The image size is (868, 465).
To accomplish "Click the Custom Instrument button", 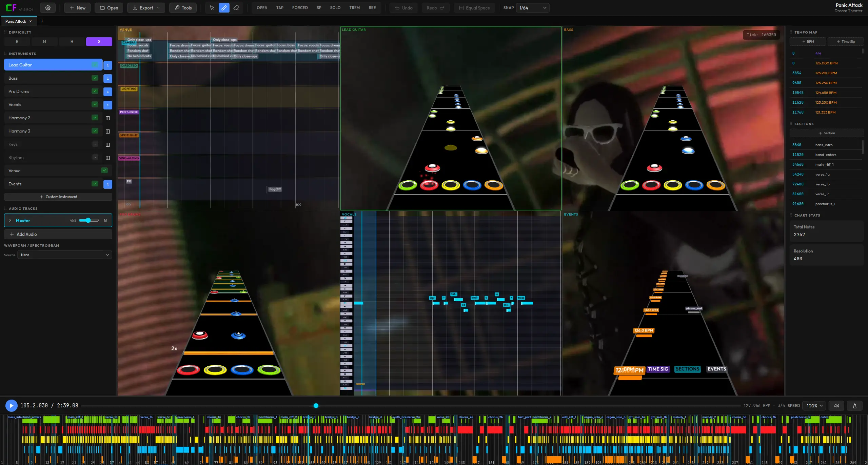I will click(x=58, y=197).
